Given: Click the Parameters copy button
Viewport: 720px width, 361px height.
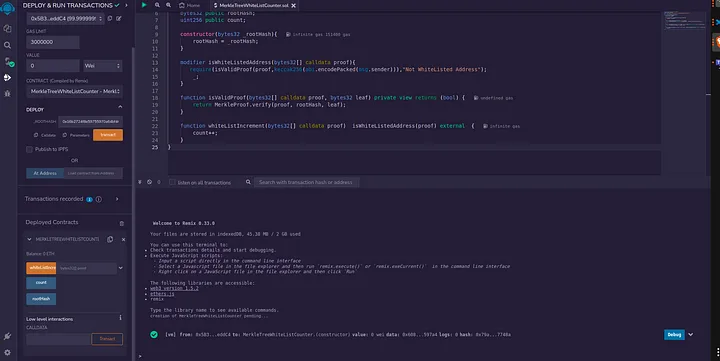Looking at the screenshot, I should (76, 135).
